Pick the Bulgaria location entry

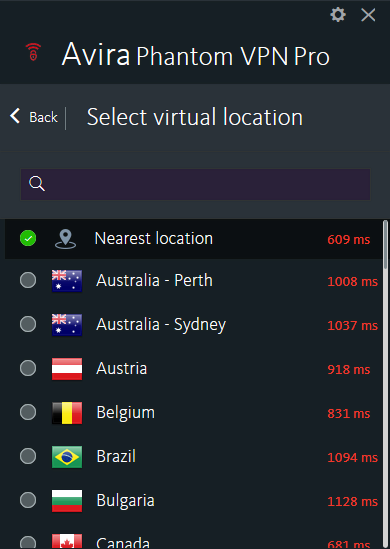[x=194, y=501]
